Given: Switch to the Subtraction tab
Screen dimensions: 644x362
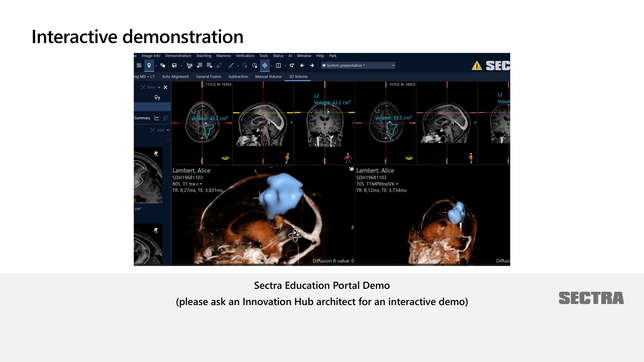Looking at the screenshot, I should [238, 77].
